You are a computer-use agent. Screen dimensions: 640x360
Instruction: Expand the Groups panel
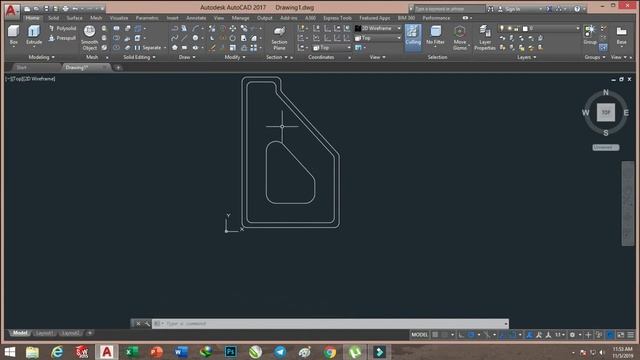point(595,58)
